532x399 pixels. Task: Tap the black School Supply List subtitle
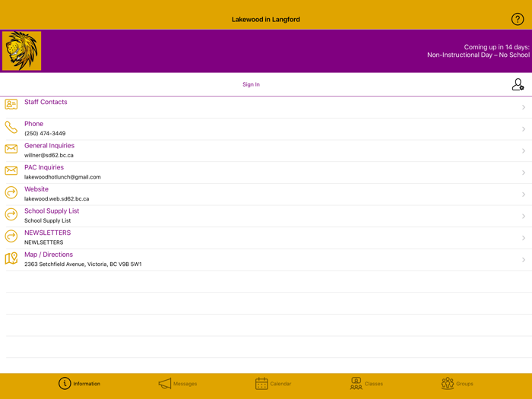(x=47, y=220)
